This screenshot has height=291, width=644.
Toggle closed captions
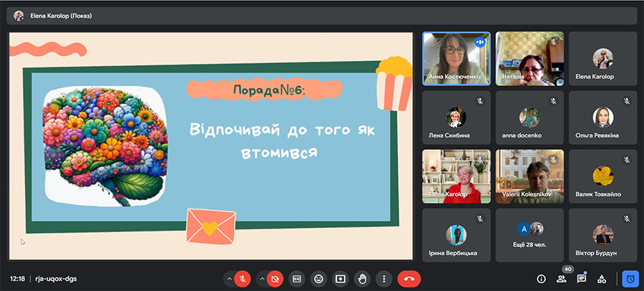coord(297,278)
